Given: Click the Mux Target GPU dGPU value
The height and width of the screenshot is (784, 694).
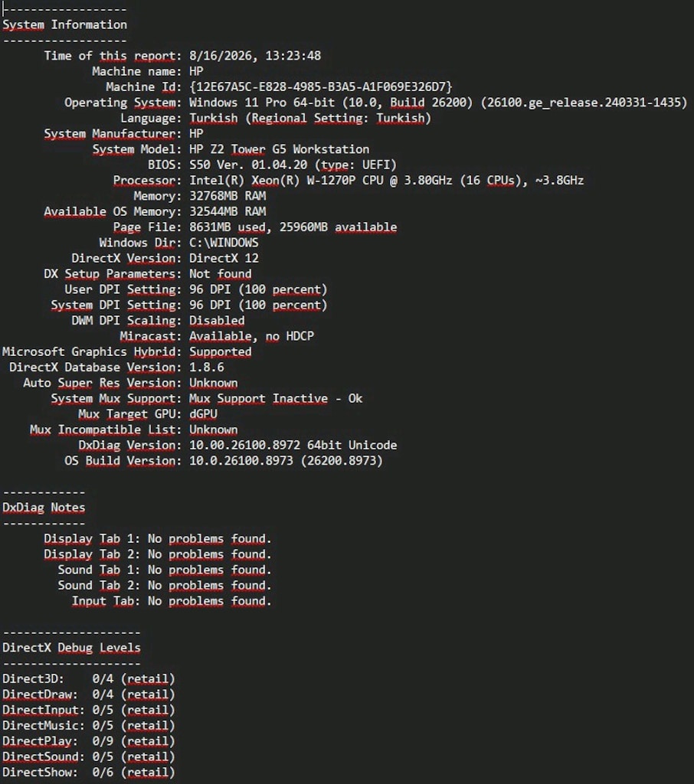Looking at the screenshot, I should pos(203,414).
